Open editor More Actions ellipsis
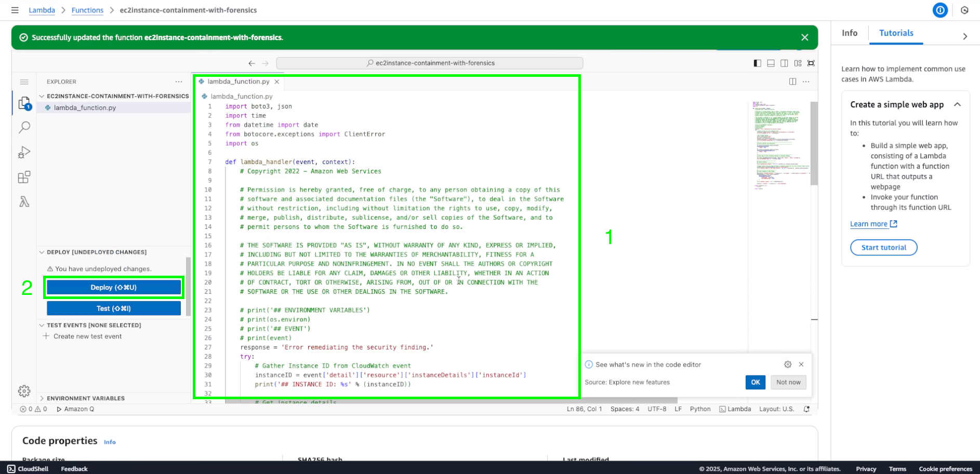This screenshot has height=474, width=980. [806, 82]
